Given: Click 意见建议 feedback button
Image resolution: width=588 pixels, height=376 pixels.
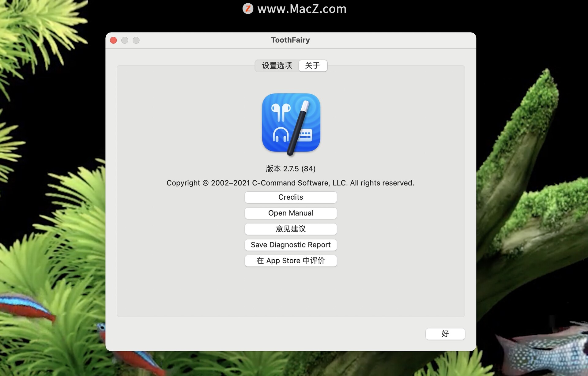Looking at the screenshot, I should pyautogui.click(x=291, y=229).
